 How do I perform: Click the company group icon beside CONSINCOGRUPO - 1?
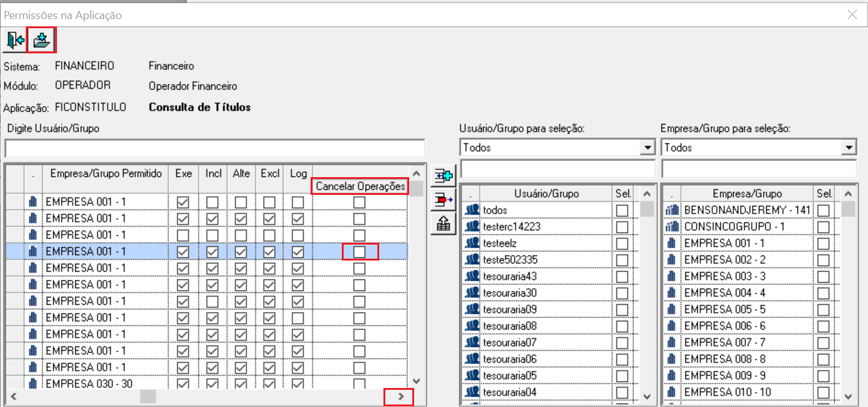(x=673, y=227)
